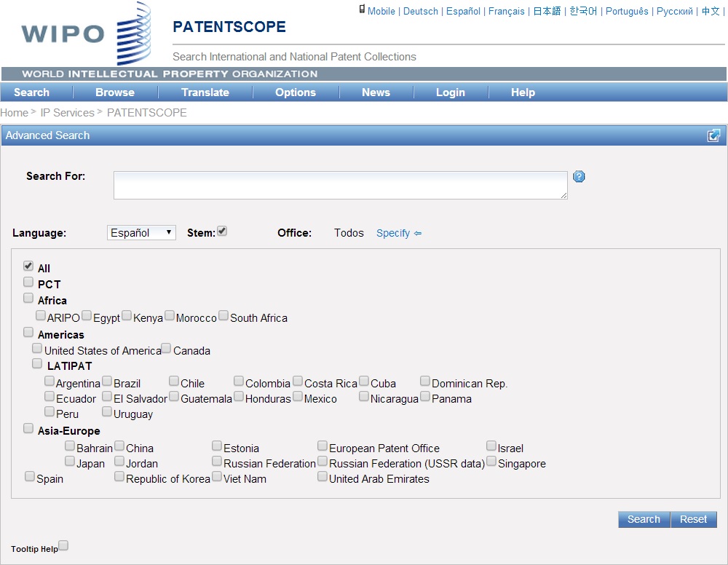Switch language to Français
The width and height of the screenshot is (728, 565).
coord(507,11)
